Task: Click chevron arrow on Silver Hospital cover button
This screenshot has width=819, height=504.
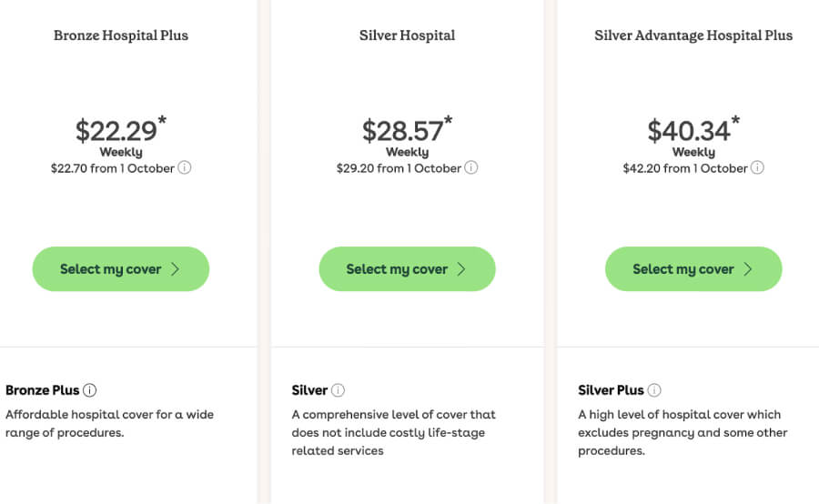Action: click(x=461, y=269)
